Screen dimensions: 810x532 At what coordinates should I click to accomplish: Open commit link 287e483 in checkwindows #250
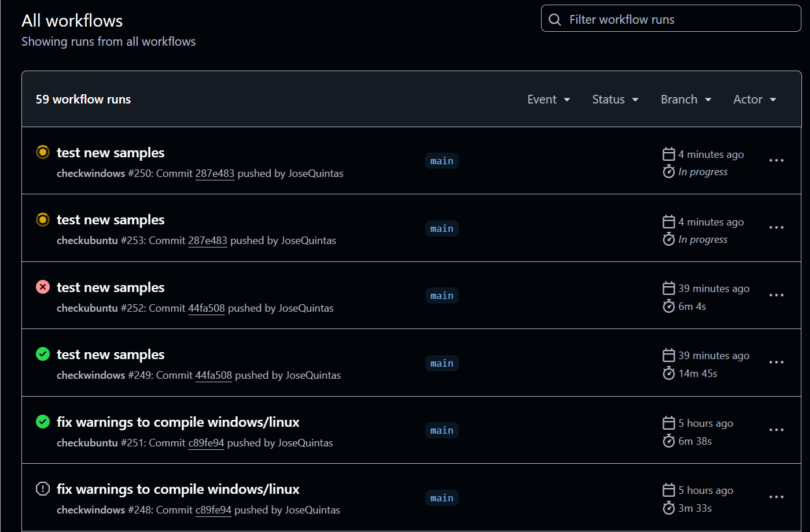[215, 173]
